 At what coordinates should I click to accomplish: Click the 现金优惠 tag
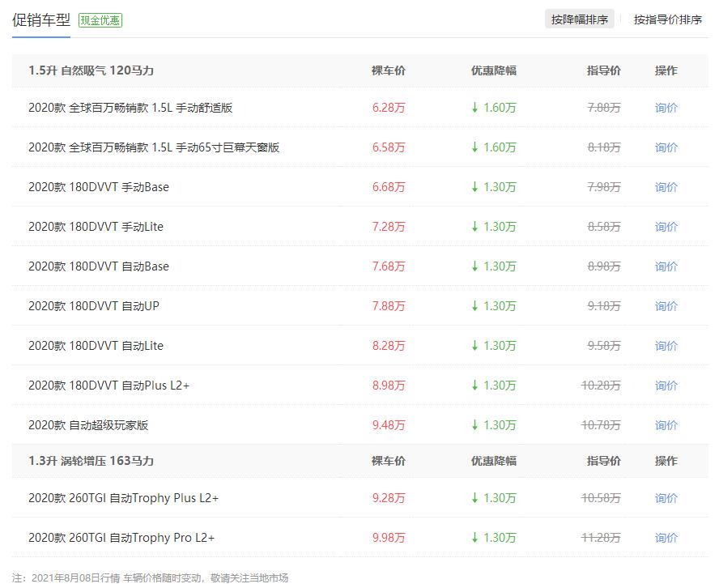(x=100, y=20)
